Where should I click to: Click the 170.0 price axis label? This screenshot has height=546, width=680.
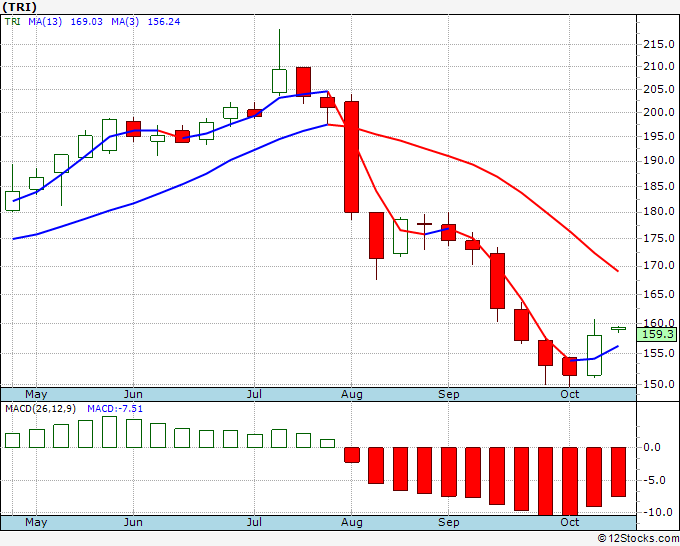click(659, 265)
